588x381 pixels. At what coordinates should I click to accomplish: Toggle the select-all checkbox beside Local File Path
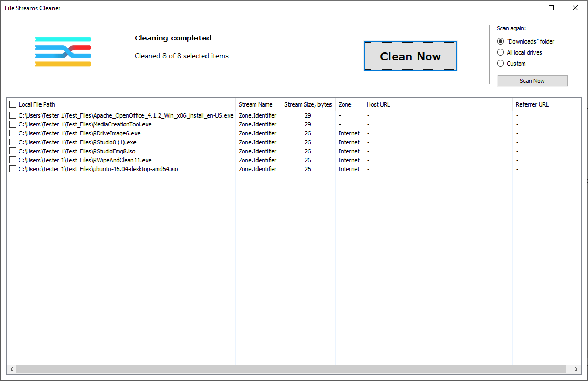(13, 104)
